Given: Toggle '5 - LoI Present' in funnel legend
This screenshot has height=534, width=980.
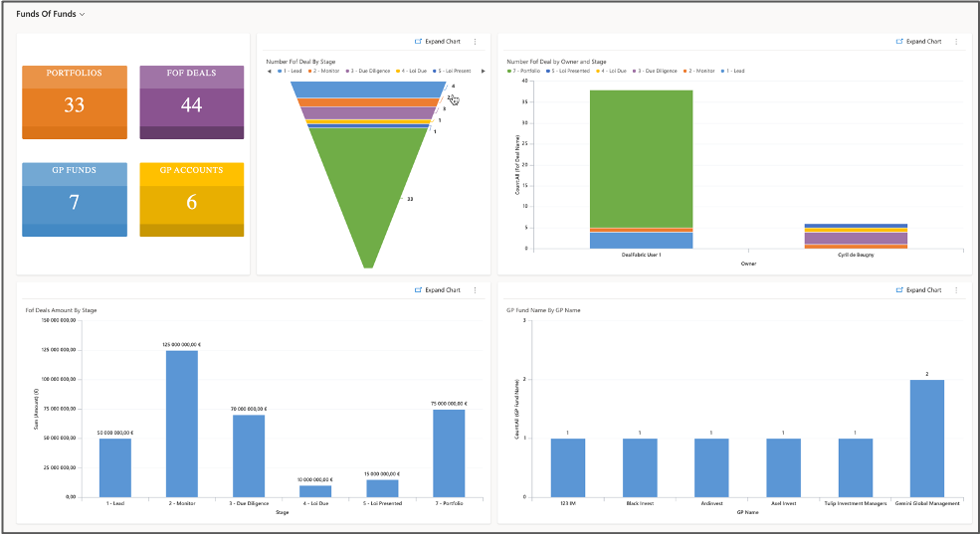Looking at the screenshot, I should pos(452,72).
